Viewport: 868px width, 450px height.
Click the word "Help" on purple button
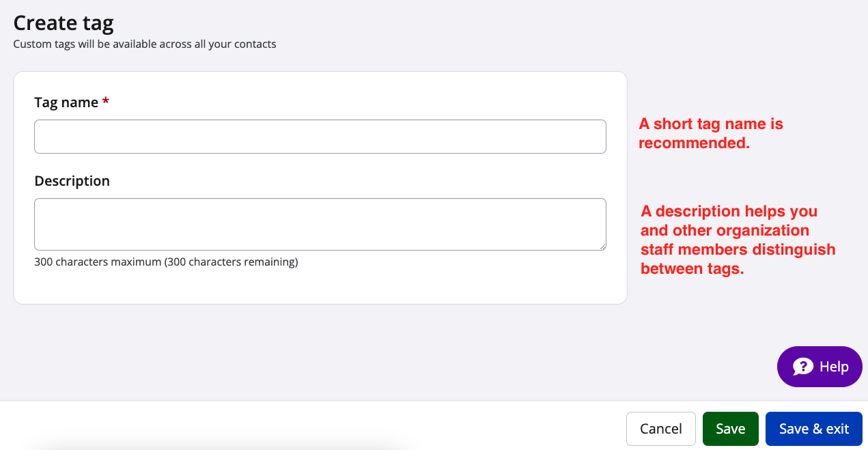[834, 367]
